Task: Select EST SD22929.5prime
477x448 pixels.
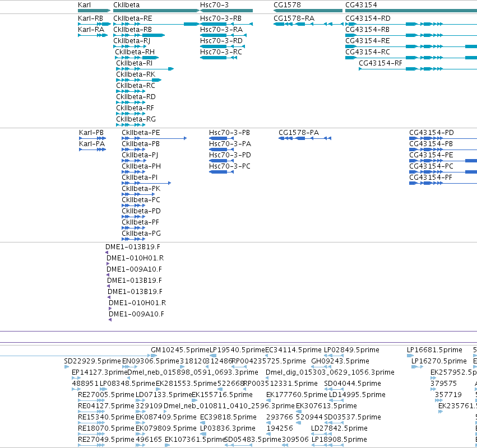Action: [x=92, y=361]
